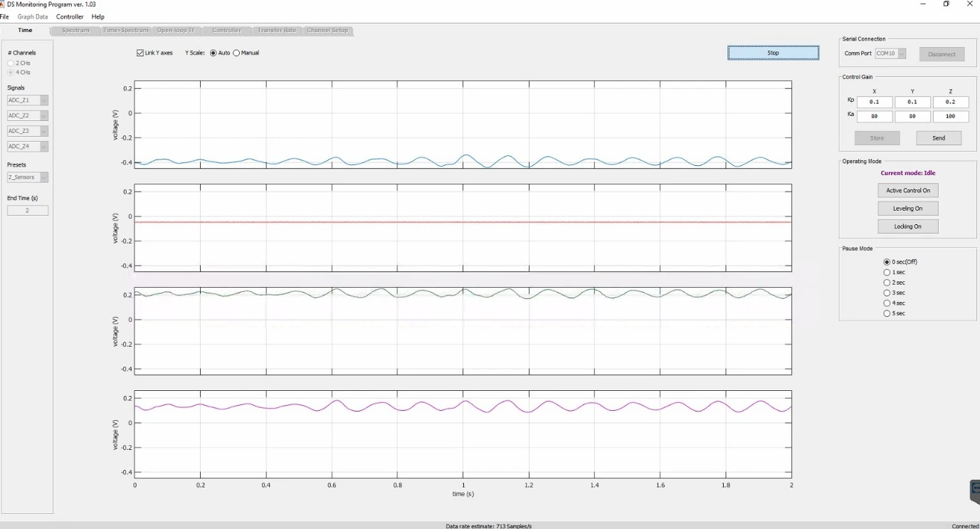The image size is (980, 529).
Task: Open the File menu
Action: pos(5,16)
